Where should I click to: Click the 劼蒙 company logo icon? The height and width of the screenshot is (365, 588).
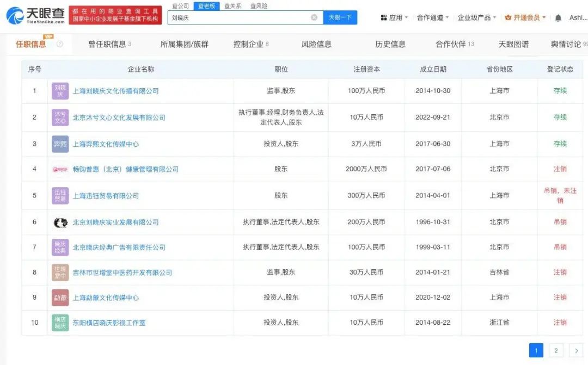(60, 298)
